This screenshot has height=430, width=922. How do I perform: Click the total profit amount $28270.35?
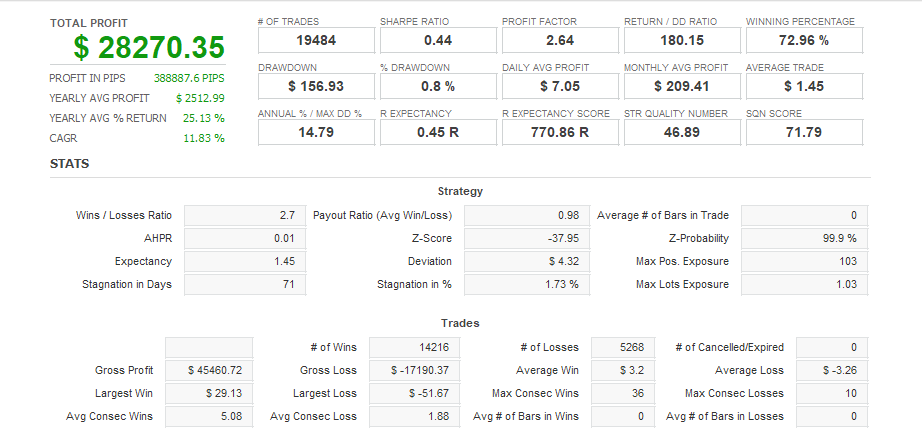coord(148,47)
